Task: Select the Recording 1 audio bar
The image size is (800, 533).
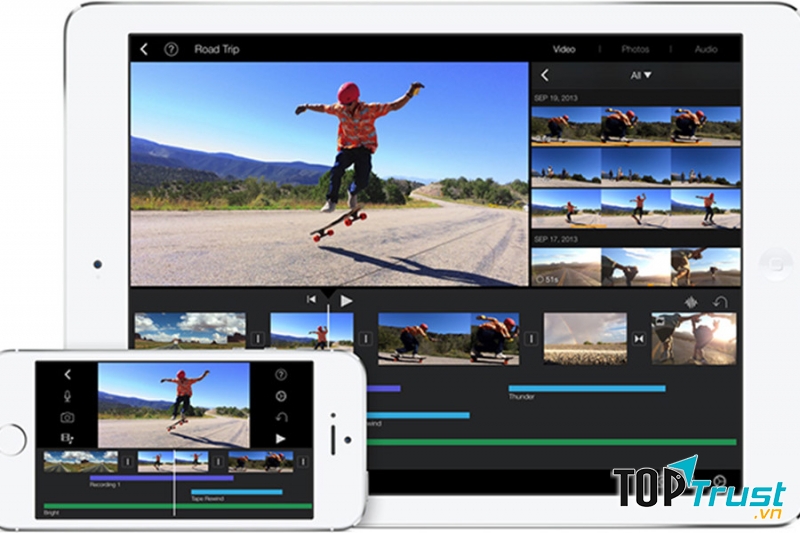Action: pyautogui.click(x=162, y=478)
